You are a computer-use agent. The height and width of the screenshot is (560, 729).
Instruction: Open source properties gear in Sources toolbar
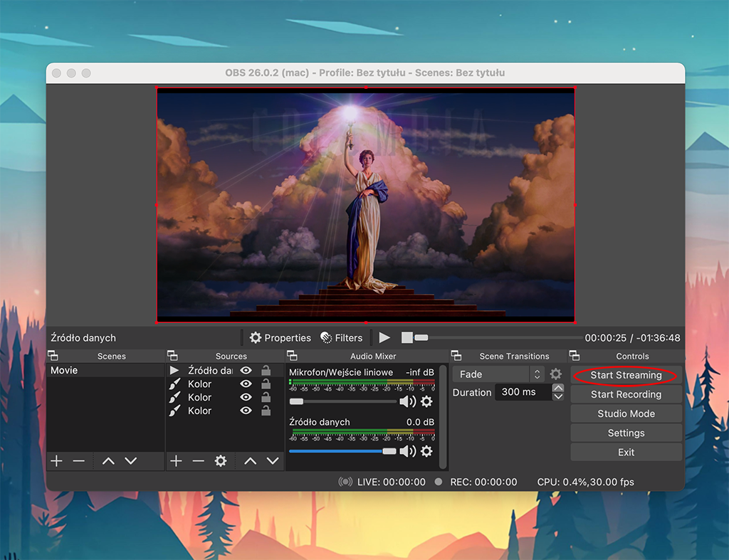[x=221, y=461]
